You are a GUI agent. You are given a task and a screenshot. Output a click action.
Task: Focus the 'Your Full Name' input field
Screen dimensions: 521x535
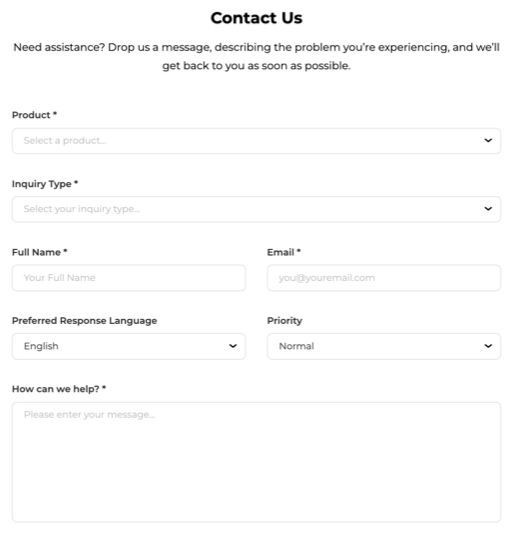click(x=129, y=278)
